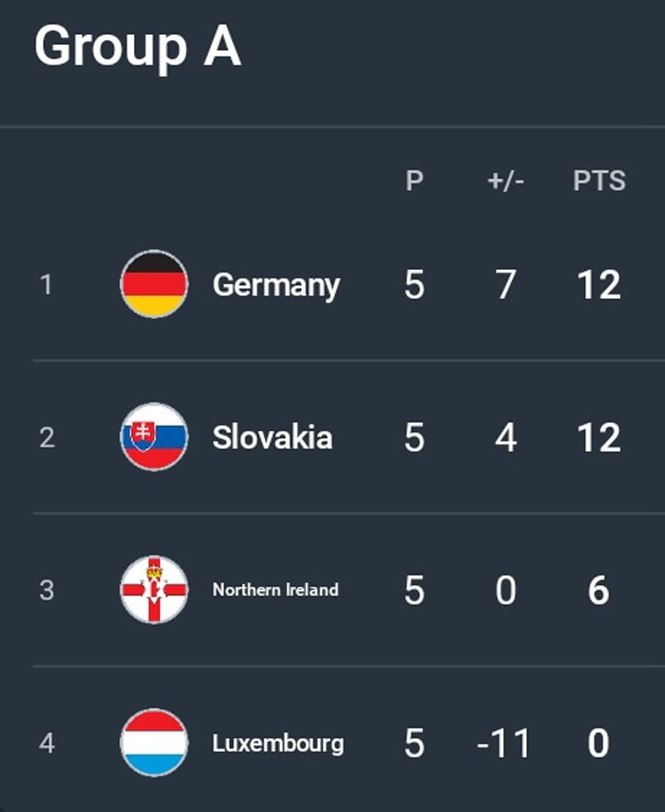Click the Northern Ireland flag icon
This screenshot has width=665, height=812.
click(x=154, y=590)
